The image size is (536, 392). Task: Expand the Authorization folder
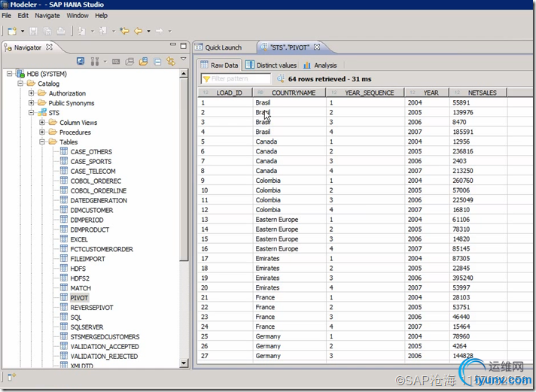coord(31,93)
